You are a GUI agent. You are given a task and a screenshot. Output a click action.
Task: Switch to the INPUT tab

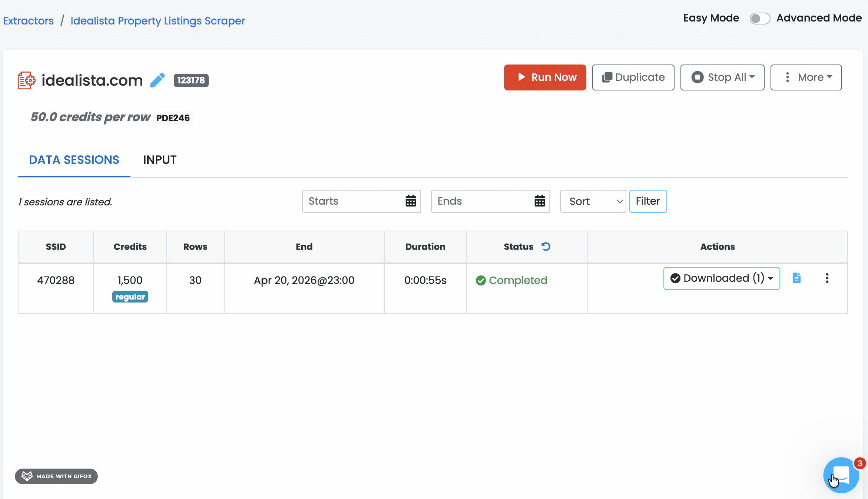click(x=160, y=159)
